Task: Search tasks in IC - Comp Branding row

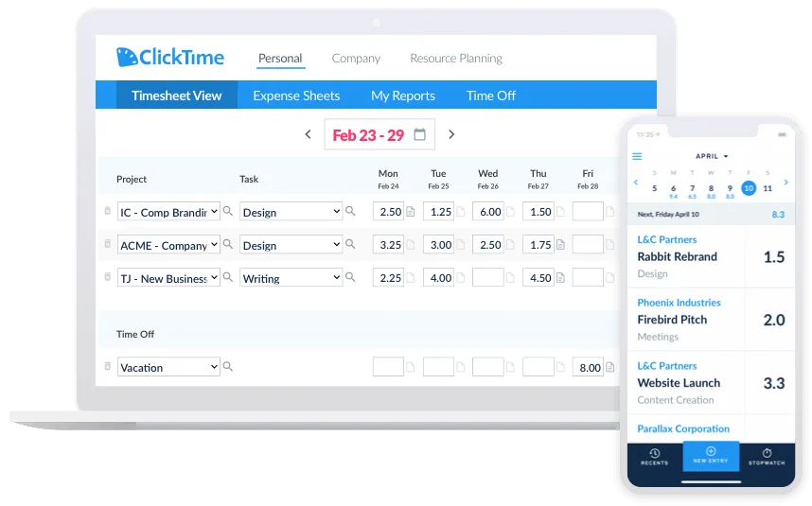Action: 350,211
